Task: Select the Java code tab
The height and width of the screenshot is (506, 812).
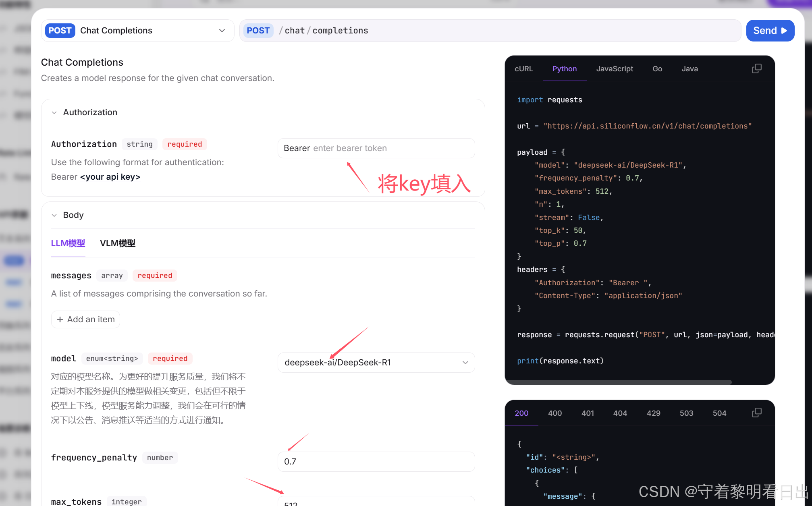Action: (x=689, y=69)
